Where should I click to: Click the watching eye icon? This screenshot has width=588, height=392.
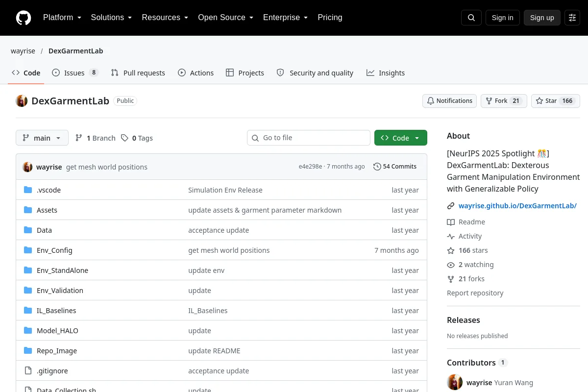[451, 265]
